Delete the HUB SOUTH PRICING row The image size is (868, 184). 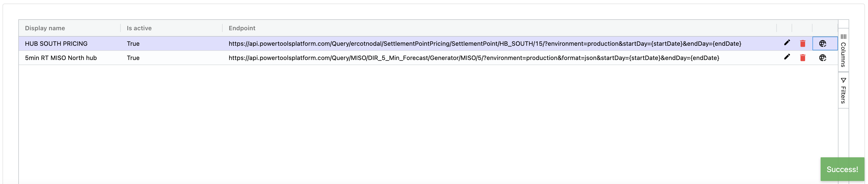point(803,43)
